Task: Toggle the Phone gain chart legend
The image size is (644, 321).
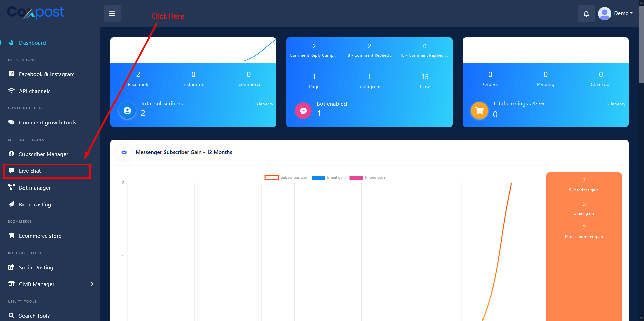Action: point(367,177)
